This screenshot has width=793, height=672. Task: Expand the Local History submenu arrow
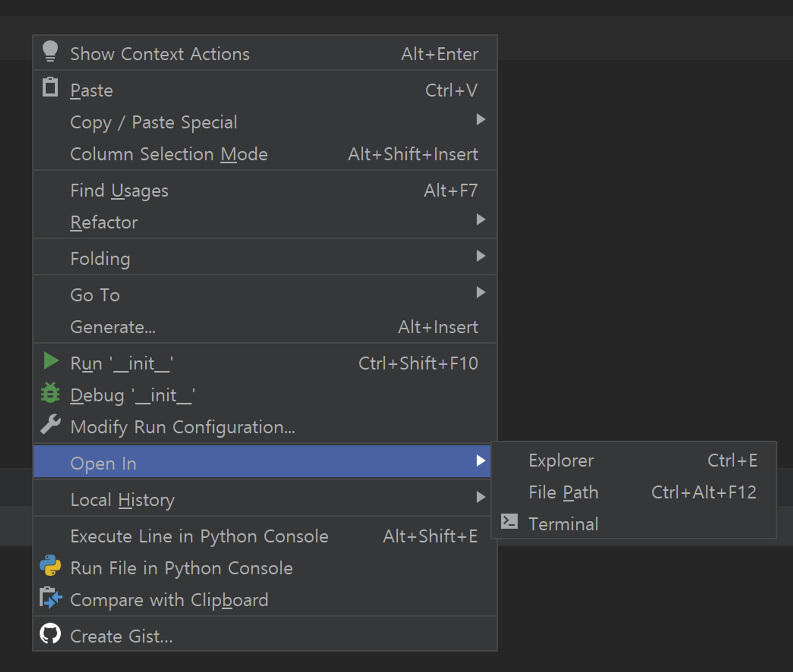481,497
